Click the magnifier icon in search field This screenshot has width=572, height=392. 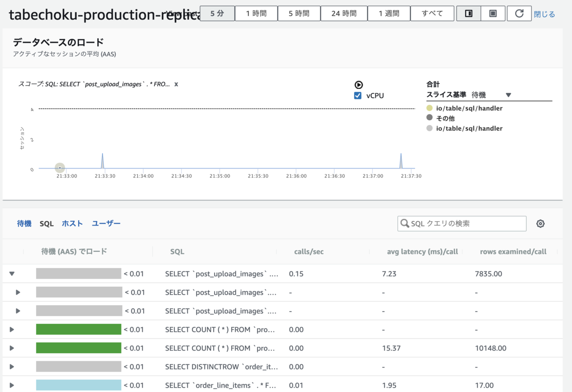point(405,223)
